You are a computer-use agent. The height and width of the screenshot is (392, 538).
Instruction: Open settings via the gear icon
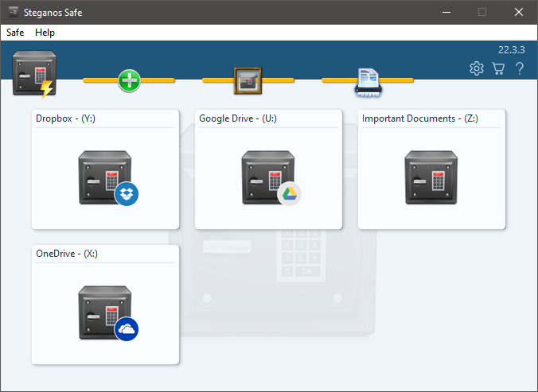pos(477,68)
